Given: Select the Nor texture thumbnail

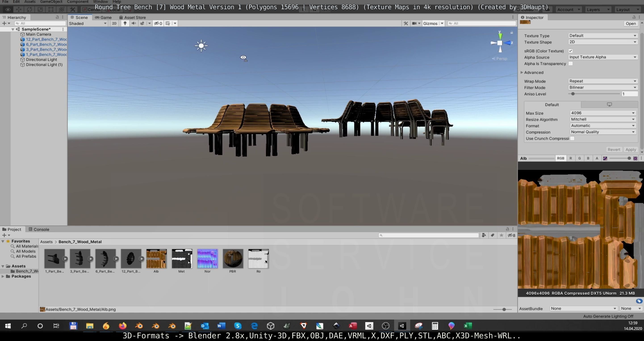Looking at the screenshot, I should (207, 259).
